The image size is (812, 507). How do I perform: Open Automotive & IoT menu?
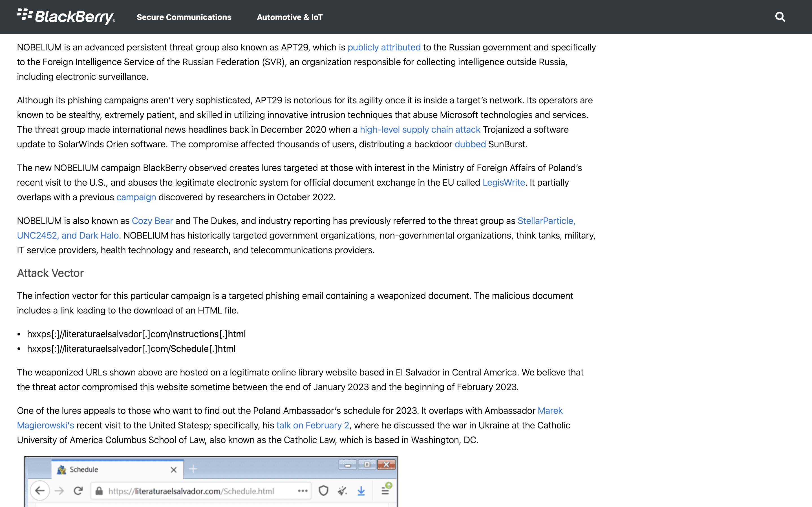290,17
